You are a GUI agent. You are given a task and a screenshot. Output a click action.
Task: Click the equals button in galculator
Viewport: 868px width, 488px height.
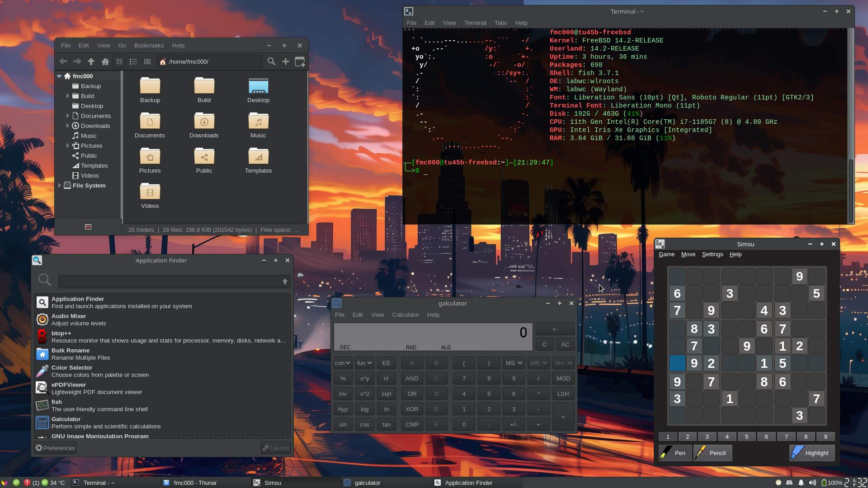coord(563,417)
